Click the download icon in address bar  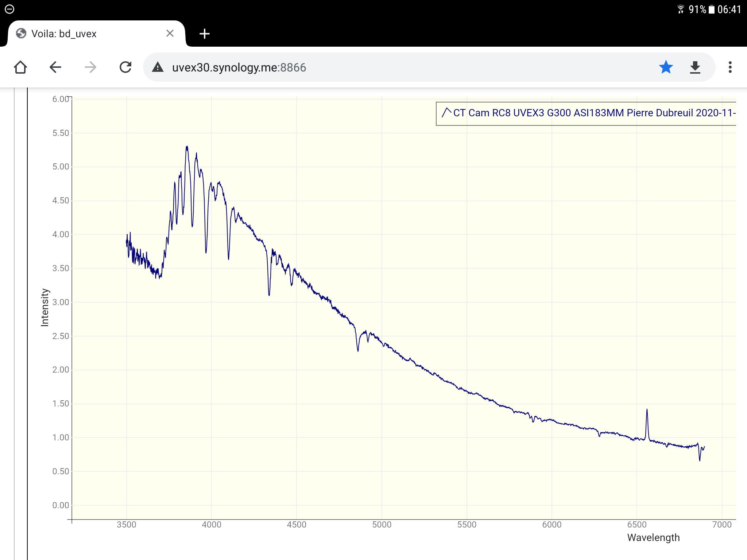tap(695, 67)
